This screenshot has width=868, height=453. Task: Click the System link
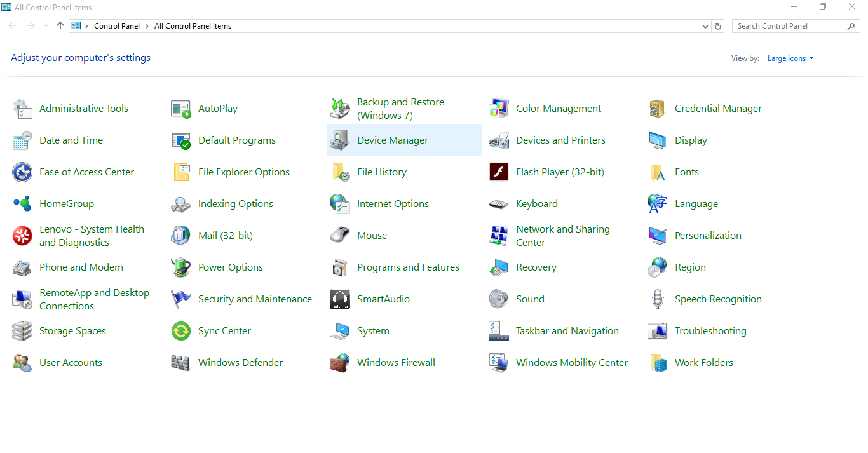point(373,331)
